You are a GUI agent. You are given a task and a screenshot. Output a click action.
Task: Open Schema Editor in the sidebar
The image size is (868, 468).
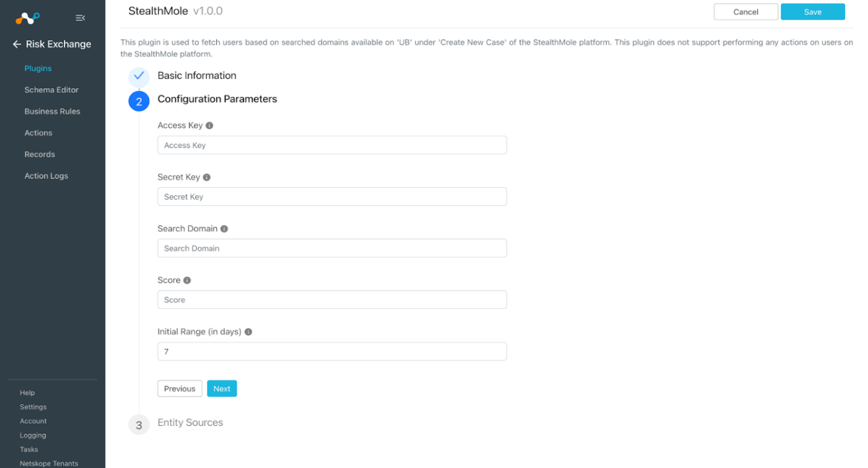(x=51, y=90)
